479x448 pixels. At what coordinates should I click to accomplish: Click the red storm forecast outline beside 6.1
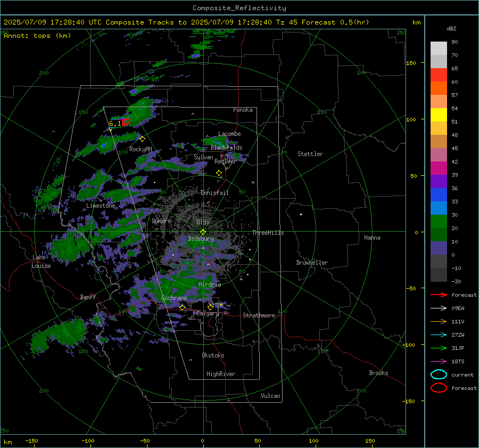(126, 121)
